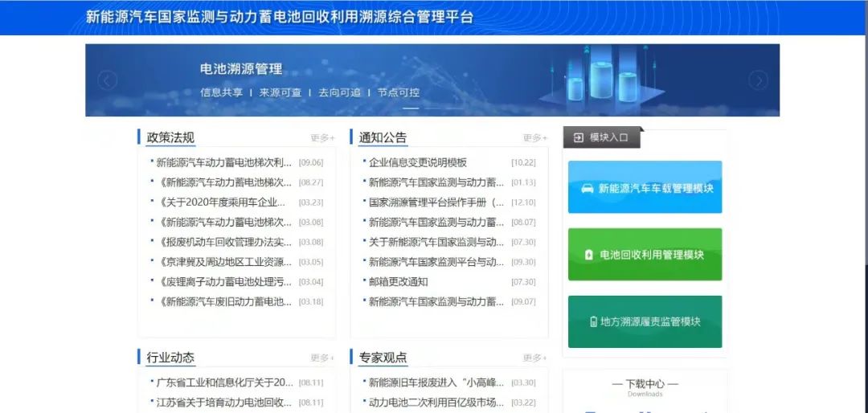
Task: Open the 企业信息变更说明模板 notice
Action: coord(418,162)
